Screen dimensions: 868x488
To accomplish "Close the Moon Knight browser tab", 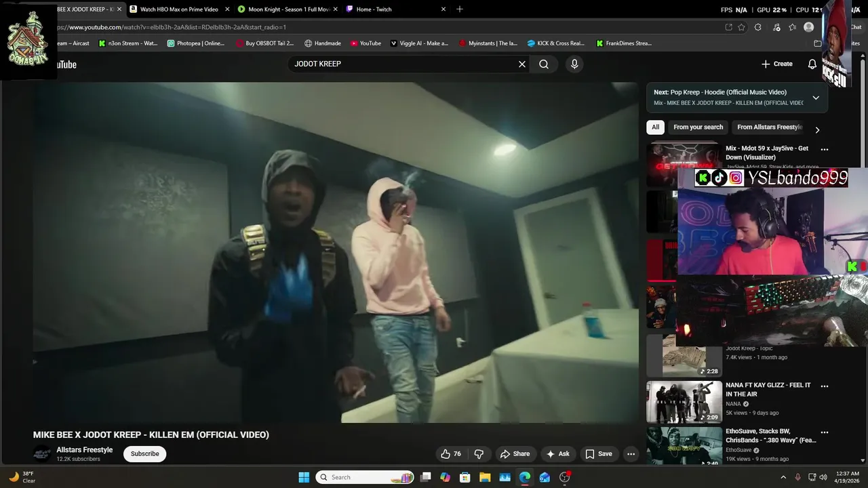I will pos(335,9).
